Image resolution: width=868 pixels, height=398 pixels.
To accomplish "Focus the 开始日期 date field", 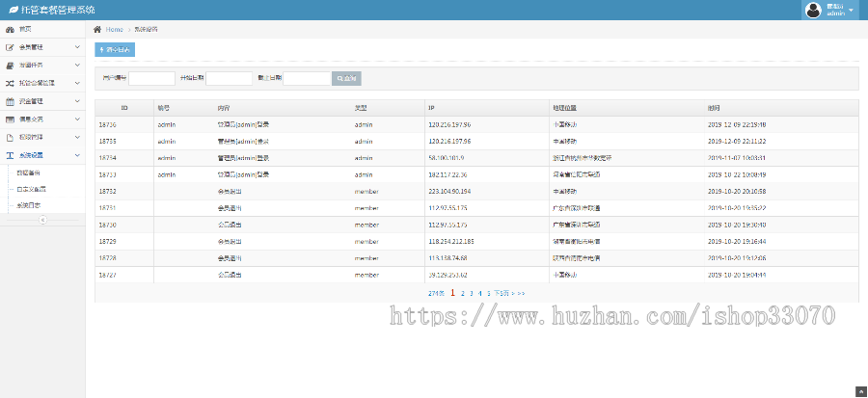I will (230, 78).
